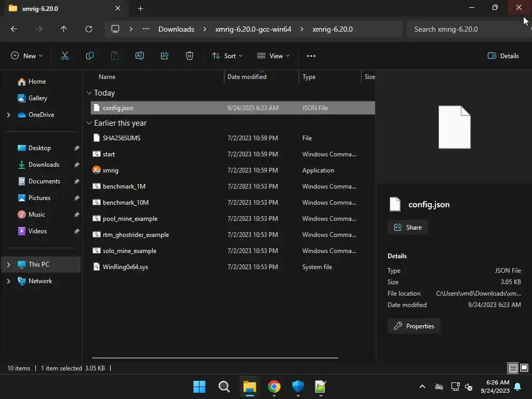Open Documents in quick access
This screenshot has width=532, height=399.
coord(44,181)
